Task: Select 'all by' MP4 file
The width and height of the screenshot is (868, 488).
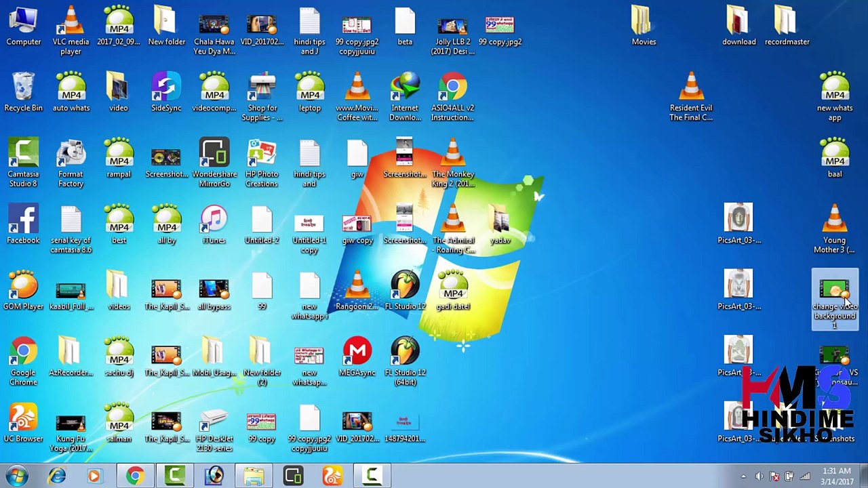Action: pyautogui.click(x=166, y=224)
